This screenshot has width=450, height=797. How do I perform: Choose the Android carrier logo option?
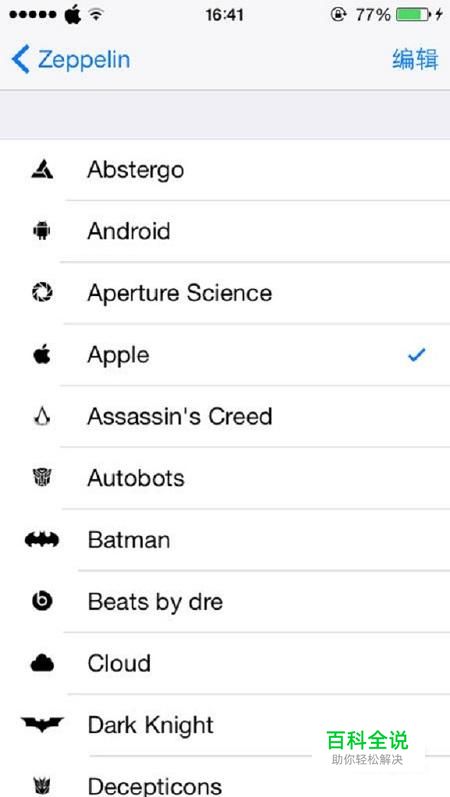click(225, 231)
